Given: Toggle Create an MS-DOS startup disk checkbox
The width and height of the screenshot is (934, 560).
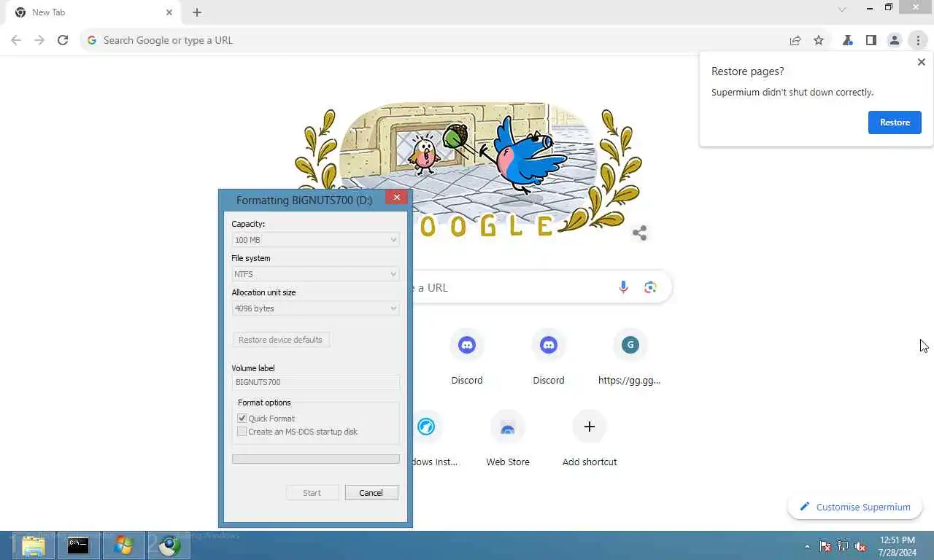Looking at the screenshot, I should pyautogui.click(x=242, y=432).
